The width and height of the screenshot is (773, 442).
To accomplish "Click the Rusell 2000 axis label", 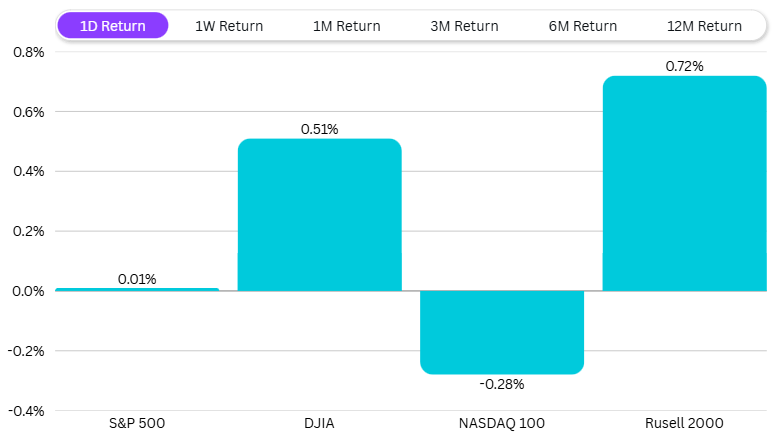I will pyautogui.click(x=684, y=424).
